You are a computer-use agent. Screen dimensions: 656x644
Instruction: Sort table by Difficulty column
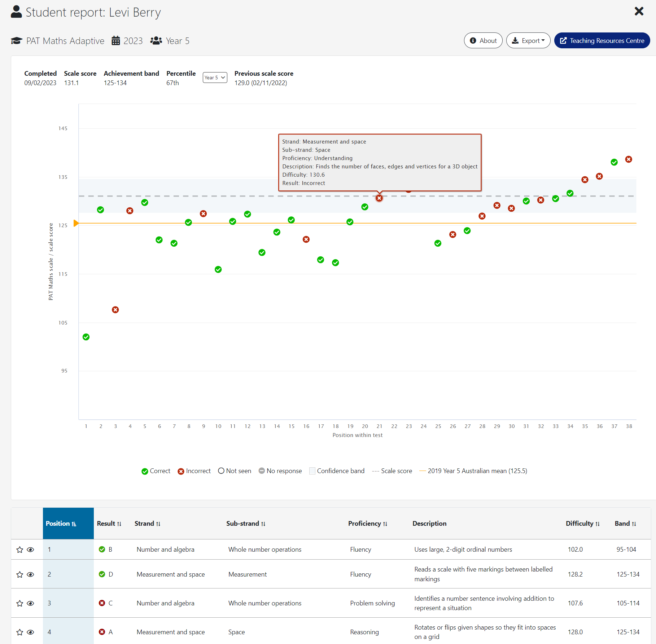[x=582, y=524]
